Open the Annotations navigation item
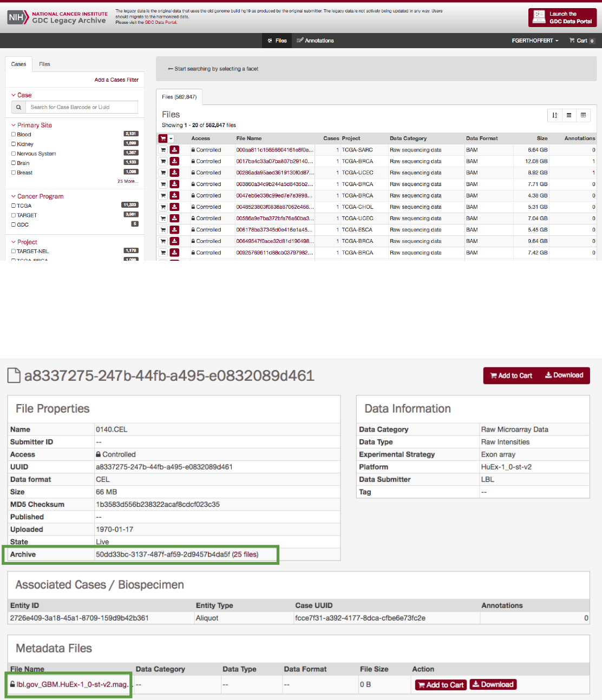Viewport: 602px width, 700px height. tap(315, 41)
